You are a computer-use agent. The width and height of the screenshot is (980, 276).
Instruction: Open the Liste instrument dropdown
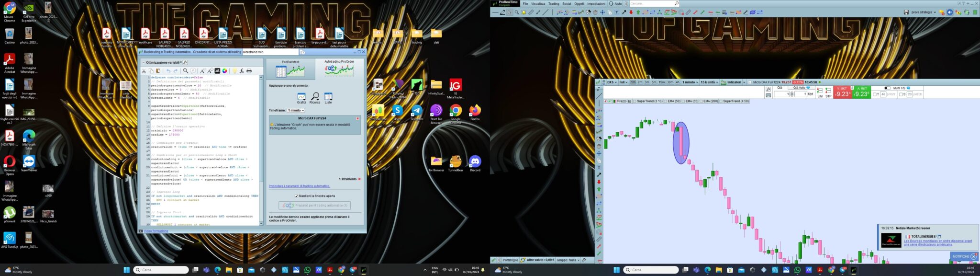click(x=328, y=98)
